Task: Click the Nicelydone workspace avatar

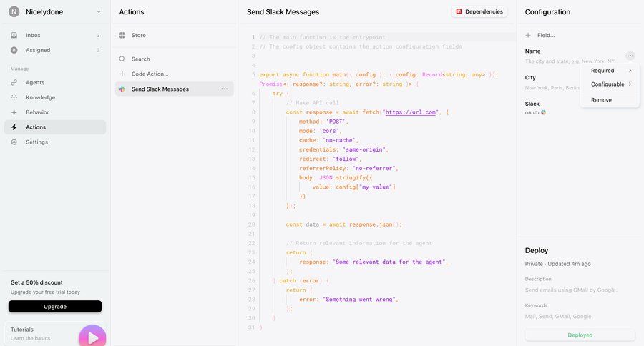Action: (14, 12)
